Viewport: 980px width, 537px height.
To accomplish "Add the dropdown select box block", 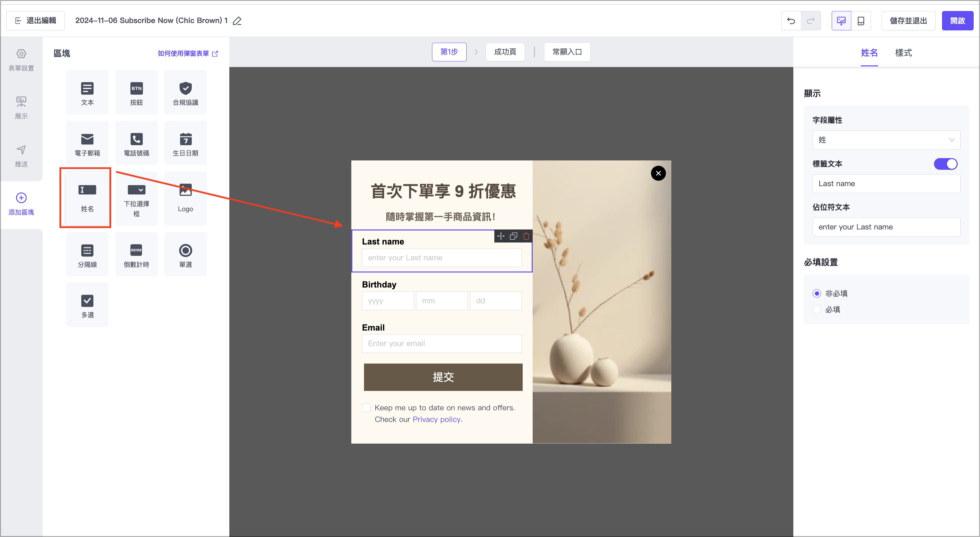I will (136, 198).
